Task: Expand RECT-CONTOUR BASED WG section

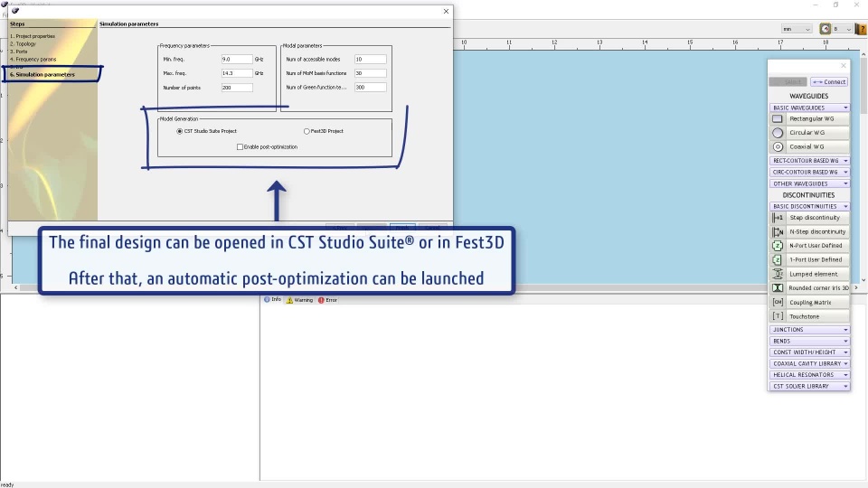Action: pos(809,161)
